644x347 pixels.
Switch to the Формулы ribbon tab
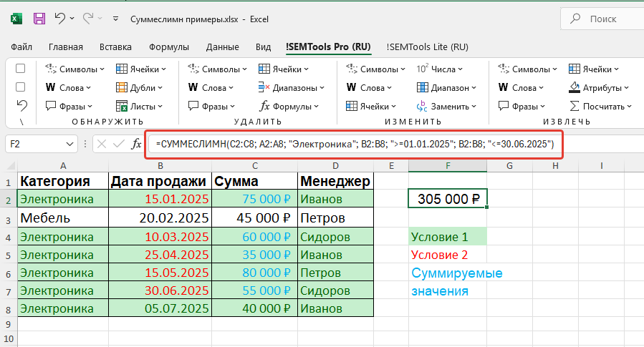click(x=169, y=47)
